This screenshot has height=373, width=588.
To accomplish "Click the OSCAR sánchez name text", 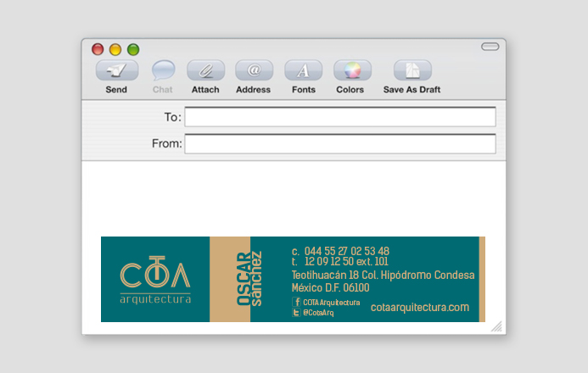I will click(249, 278).
